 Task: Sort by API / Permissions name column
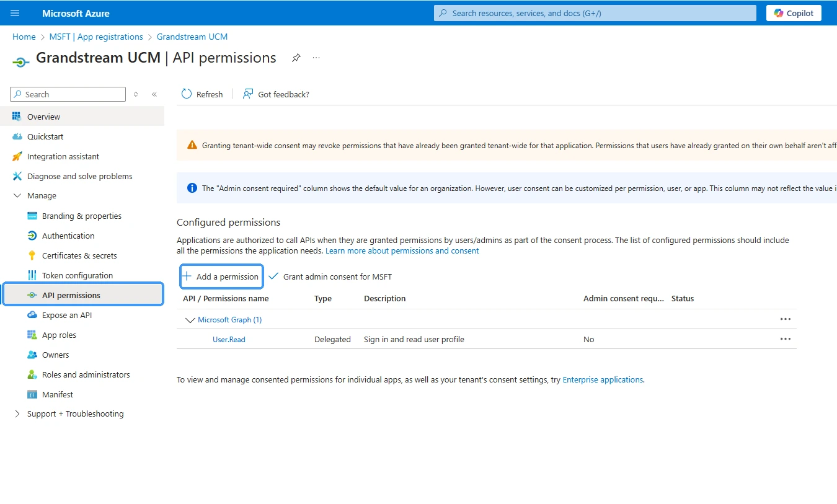pos(226,298)
